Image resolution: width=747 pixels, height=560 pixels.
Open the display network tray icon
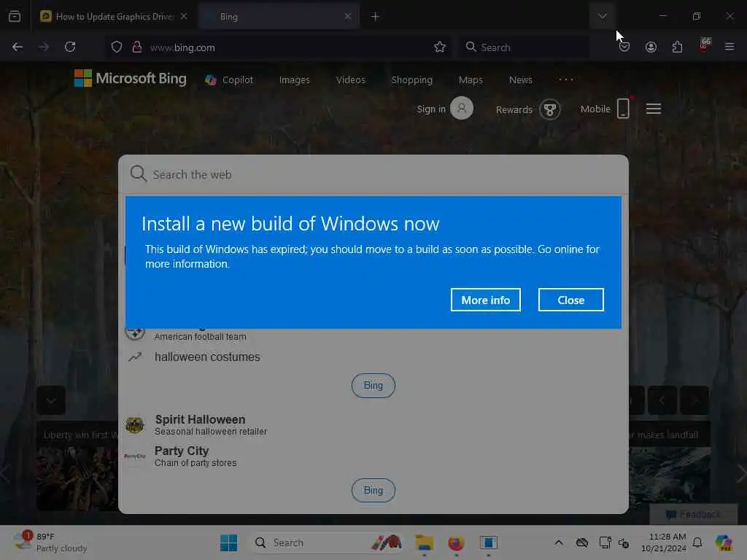point(605,542)
